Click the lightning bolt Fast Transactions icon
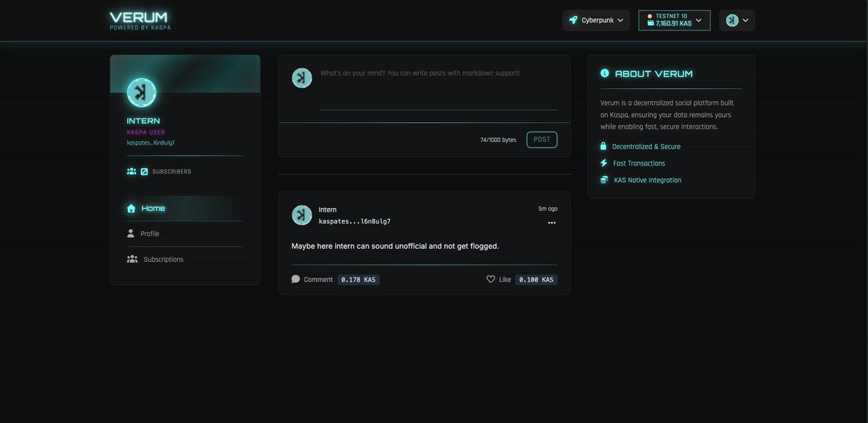The image size is (868, 423). point(604,163)
